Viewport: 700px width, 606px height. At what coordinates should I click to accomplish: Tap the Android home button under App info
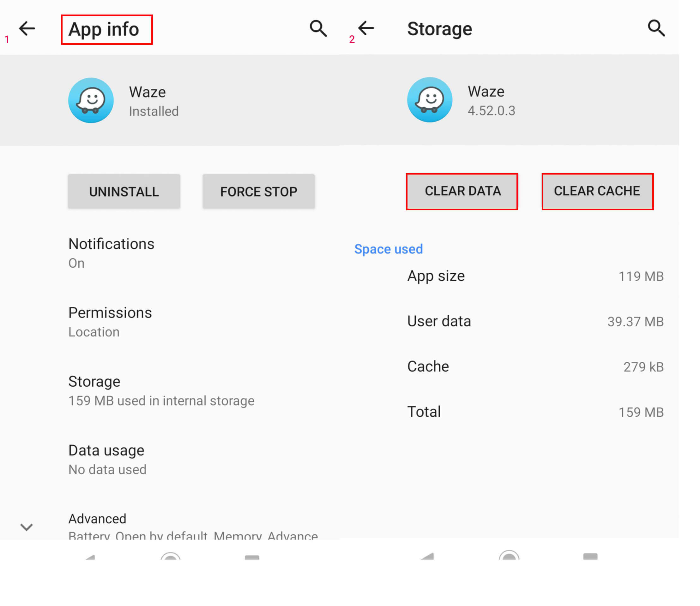point(171,556)
